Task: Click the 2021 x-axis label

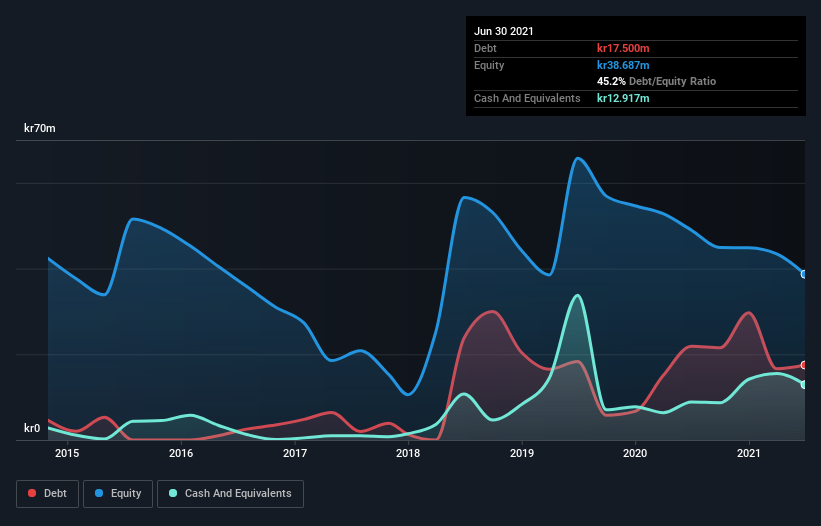Action: pos(749,453)
